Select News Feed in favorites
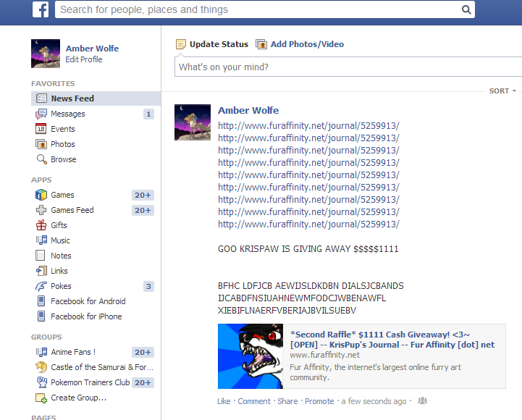The image size is (522, 420). click(96, 98)
